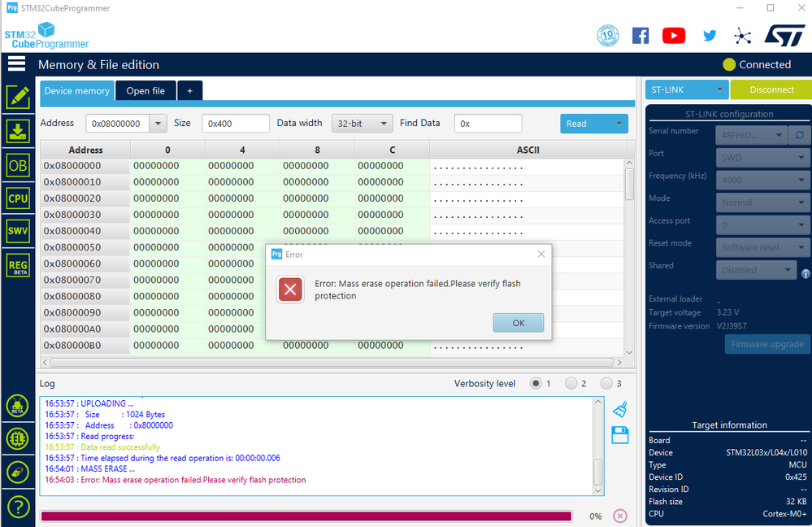Click the Find Data input field

[x=488, y=124]
